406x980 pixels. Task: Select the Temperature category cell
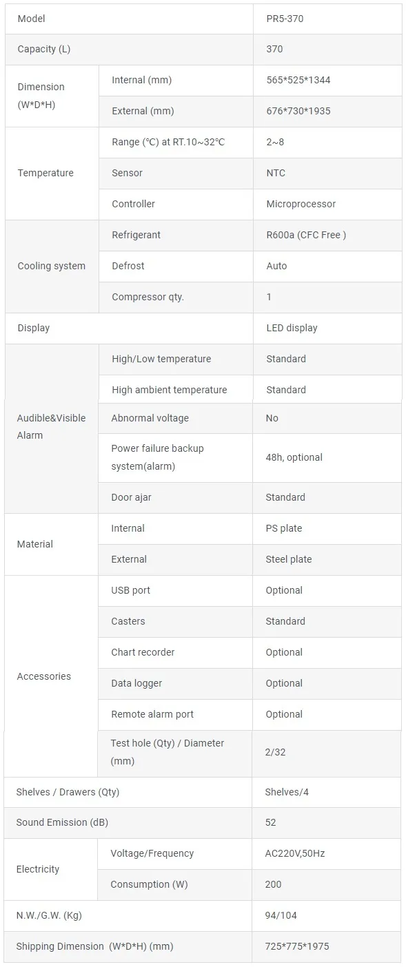52,174
